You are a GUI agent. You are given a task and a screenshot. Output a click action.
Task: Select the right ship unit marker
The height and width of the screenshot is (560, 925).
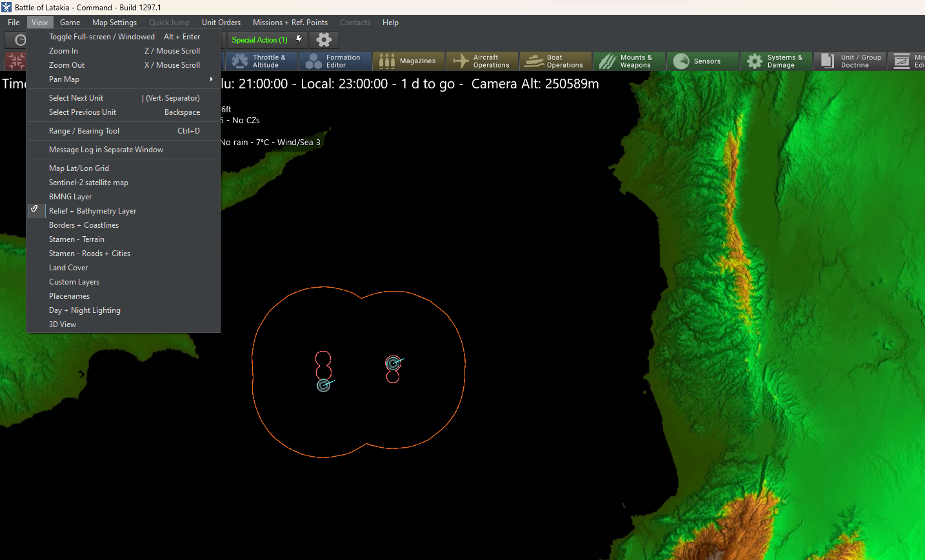(x=393, y=363)
